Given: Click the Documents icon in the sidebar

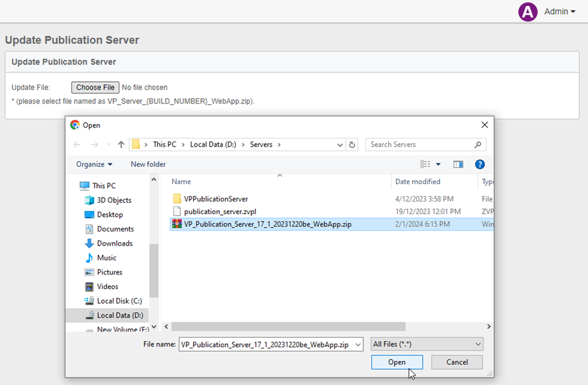Looking at the screenshot, I should point(89,229).
